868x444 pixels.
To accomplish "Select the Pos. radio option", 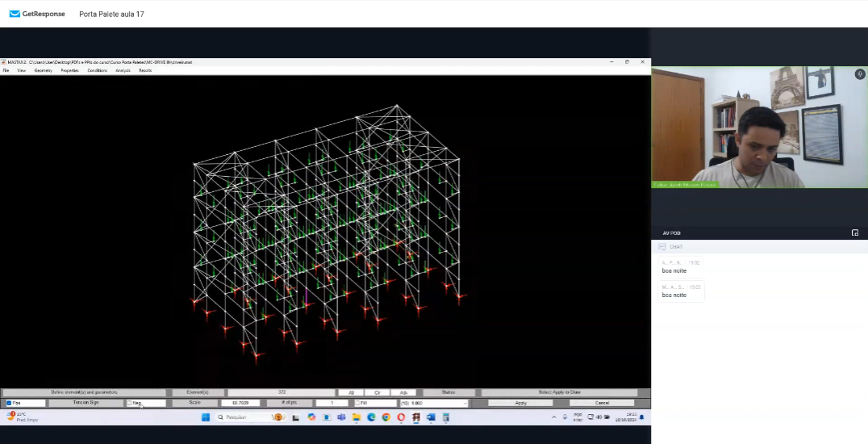I will [x=9, y=403].
